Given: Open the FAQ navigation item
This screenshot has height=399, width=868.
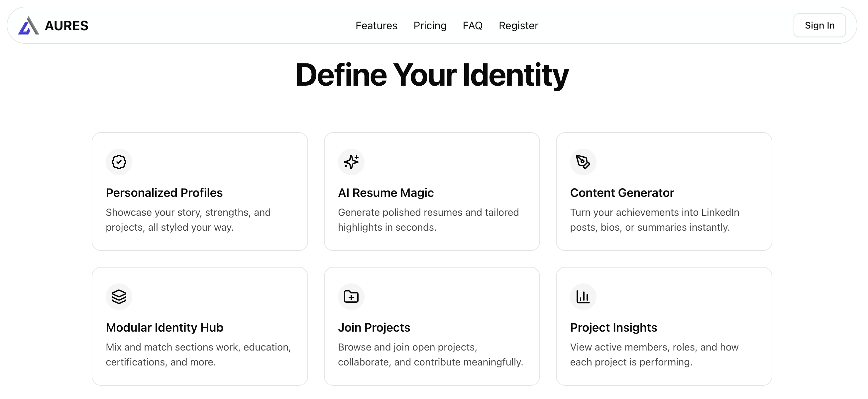Looking at the screenshot, I should tap(473, 26).
